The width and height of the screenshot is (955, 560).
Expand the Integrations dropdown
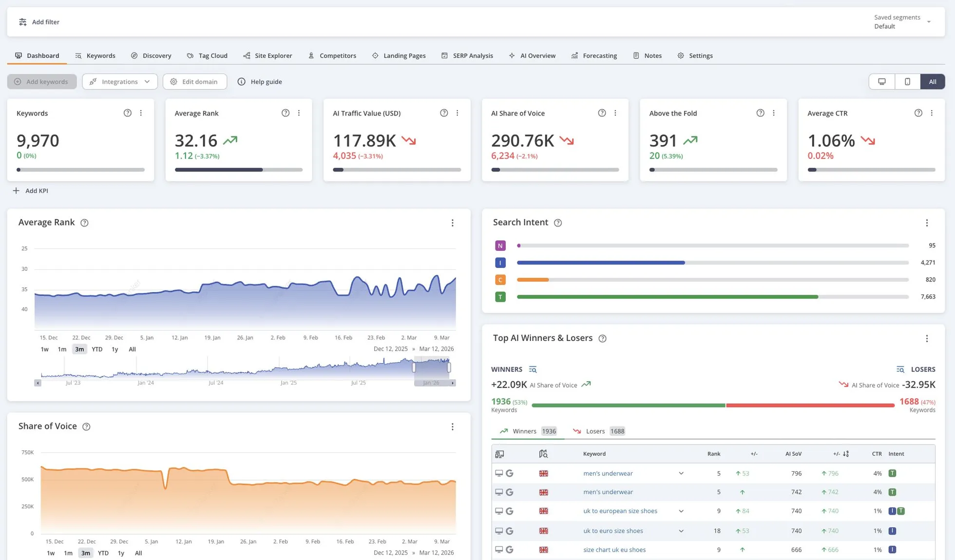click(119, 81)
